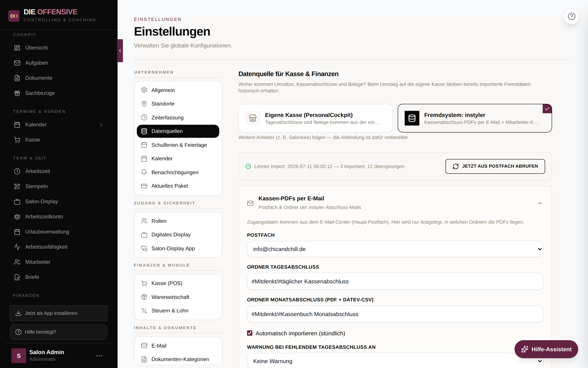Click the Kasse (POS) cart icon

(144, 283)
